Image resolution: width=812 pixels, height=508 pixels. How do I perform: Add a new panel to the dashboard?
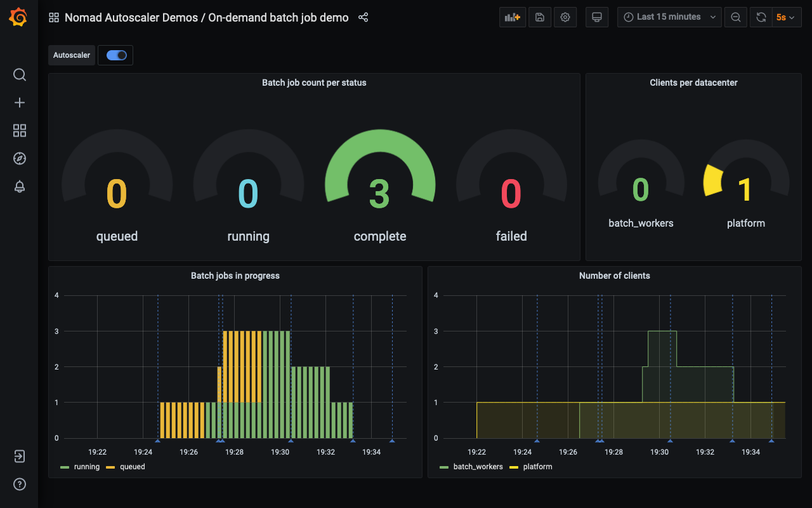point(512,17)
